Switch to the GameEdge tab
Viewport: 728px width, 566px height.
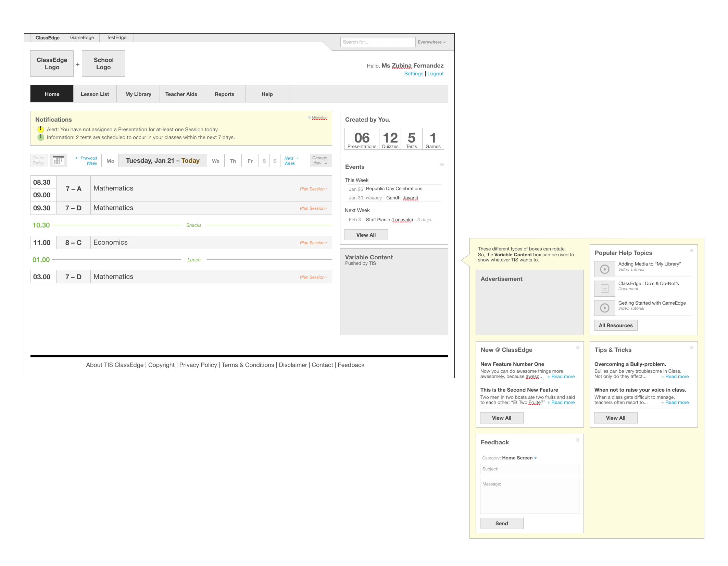click(82, 38)
